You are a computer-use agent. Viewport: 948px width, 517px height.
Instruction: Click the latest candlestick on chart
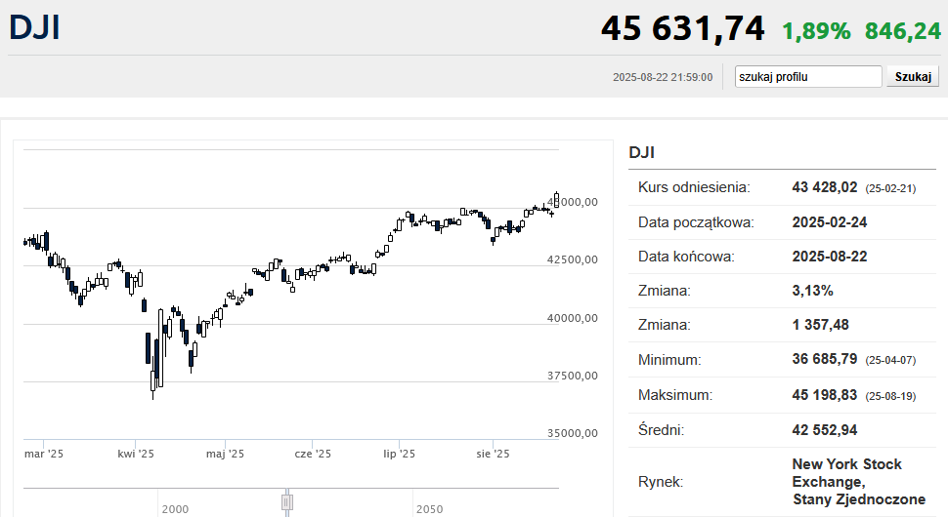(x=556, y=198)
